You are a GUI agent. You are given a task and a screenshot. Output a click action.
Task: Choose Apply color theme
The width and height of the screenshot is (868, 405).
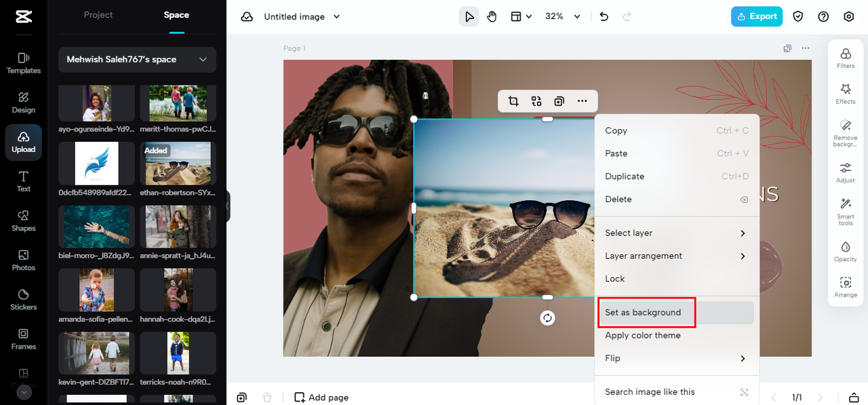coord(676,335)
